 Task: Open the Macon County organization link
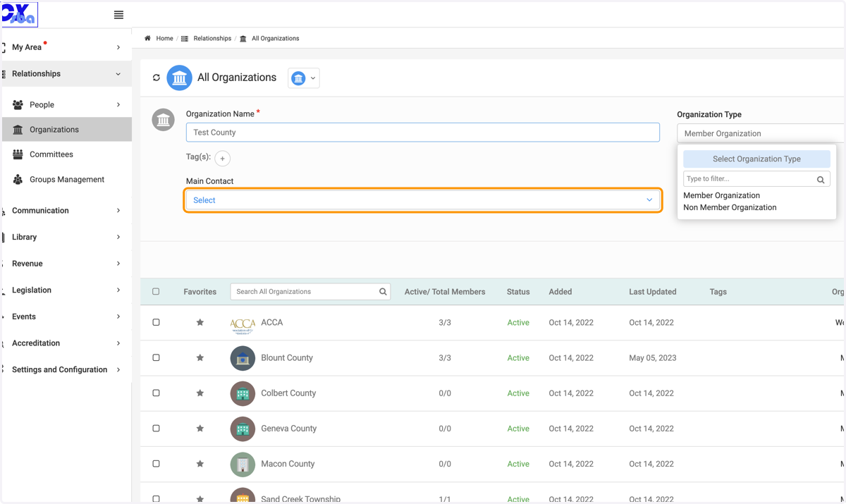[288, 464]
